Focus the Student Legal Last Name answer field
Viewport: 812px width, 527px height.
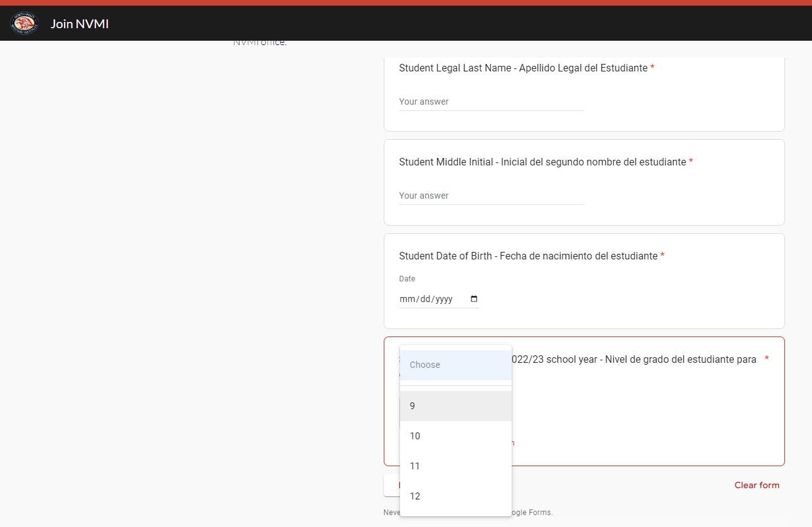[x=492, y=102]
